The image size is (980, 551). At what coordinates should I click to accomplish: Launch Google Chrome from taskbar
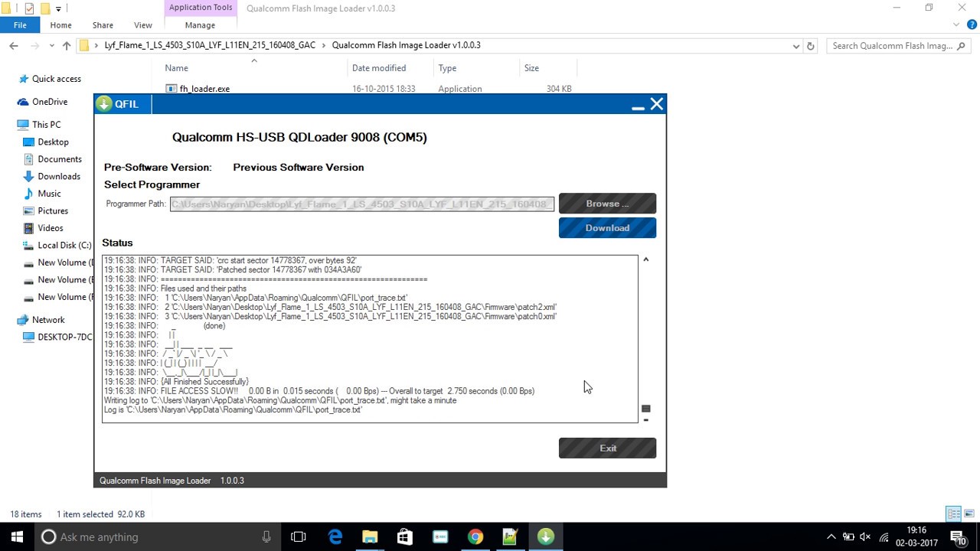tap(475, 537)
